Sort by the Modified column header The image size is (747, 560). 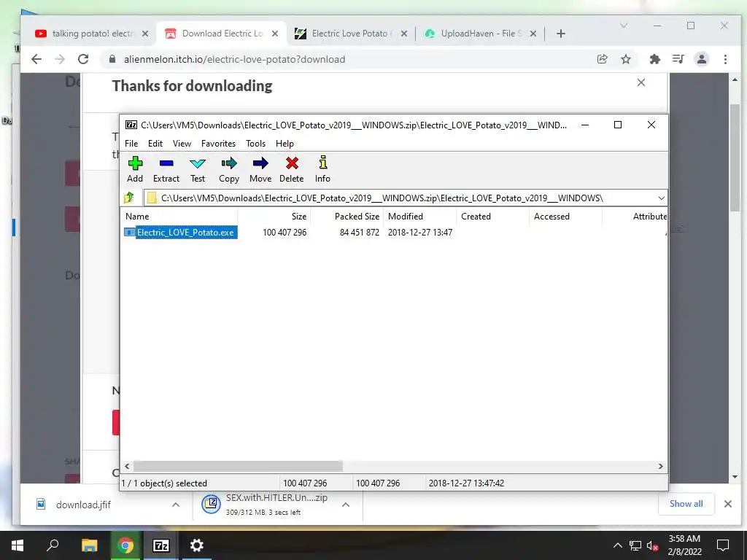point(419,216)
